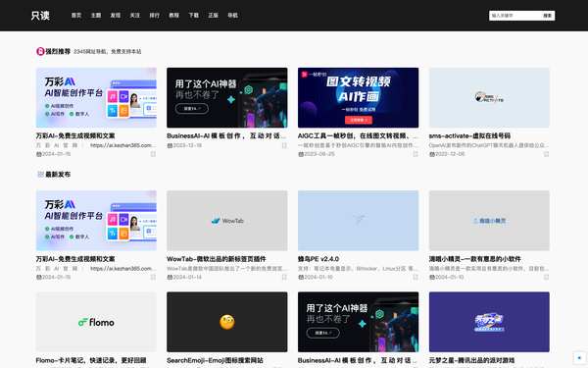The image size is (588, 368).
Task: Open 万彩AI title link under 最新发布
Action: coord(75,259)
